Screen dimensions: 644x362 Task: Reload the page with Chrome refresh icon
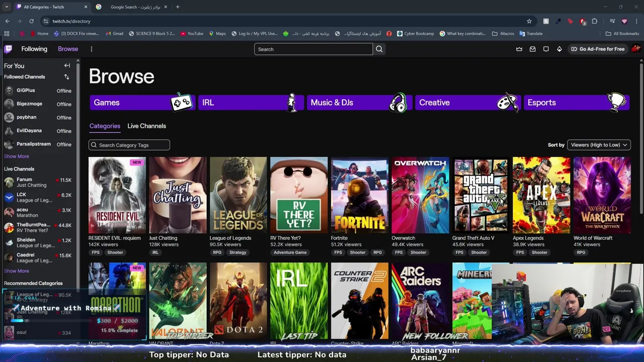(x=31, y=21)
